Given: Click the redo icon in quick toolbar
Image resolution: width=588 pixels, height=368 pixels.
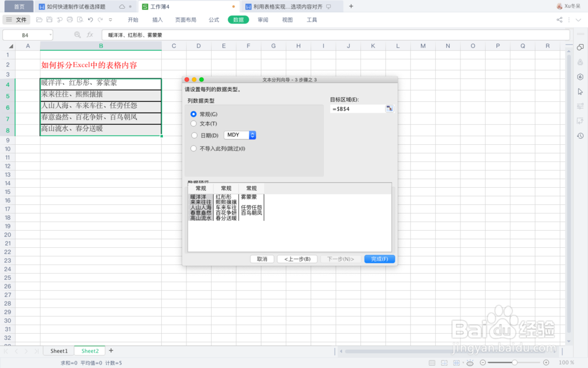Looking at the screenshot, I should click(100, 19).
